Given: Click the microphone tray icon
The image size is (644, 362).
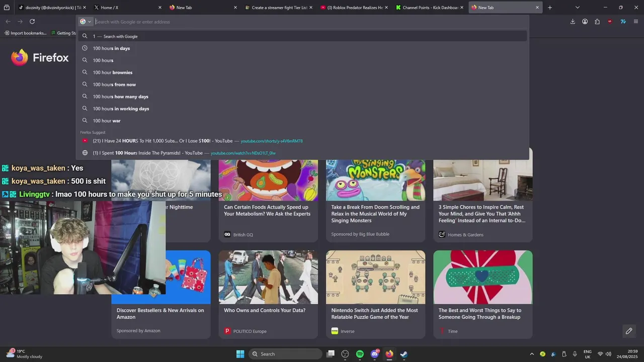Looking at the screenshot, I should point(575,354).
